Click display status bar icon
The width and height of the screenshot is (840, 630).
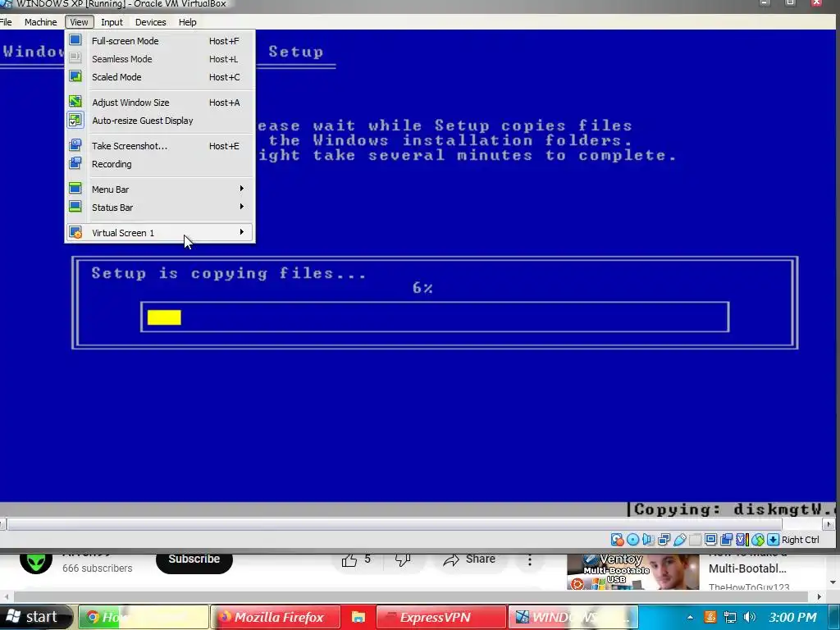tap(711, 540)
